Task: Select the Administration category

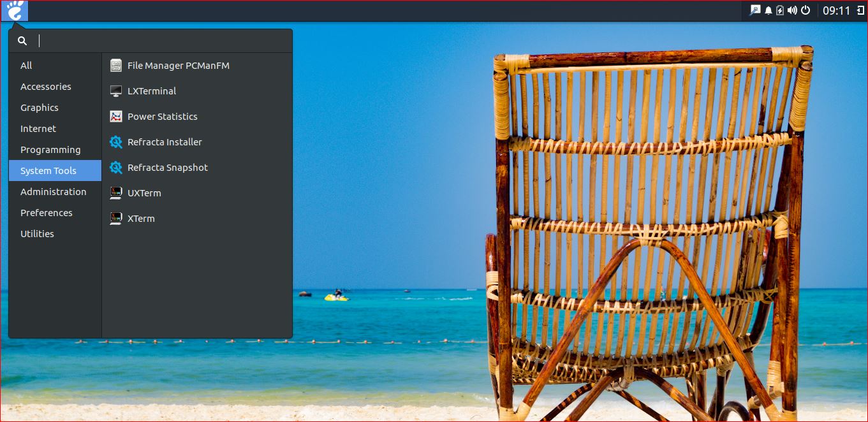Action: coord(53,191)
